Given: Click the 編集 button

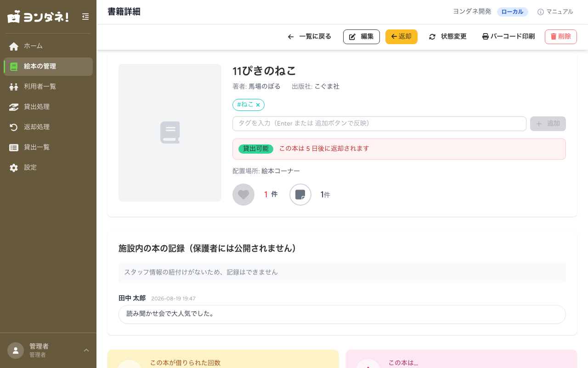Looking at the screenshot, I should click(362, 37).
